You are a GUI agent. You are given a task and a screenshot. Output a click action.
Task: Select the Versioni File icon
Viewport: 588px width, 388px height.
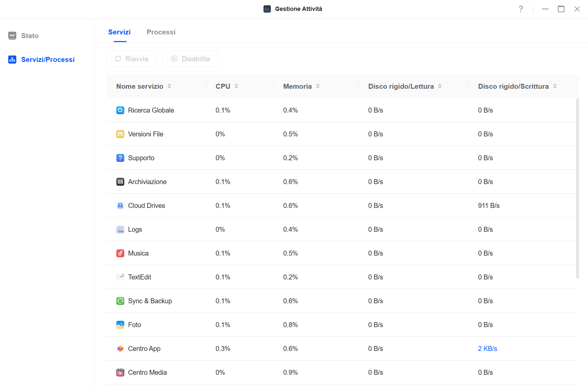coord(120,134)
